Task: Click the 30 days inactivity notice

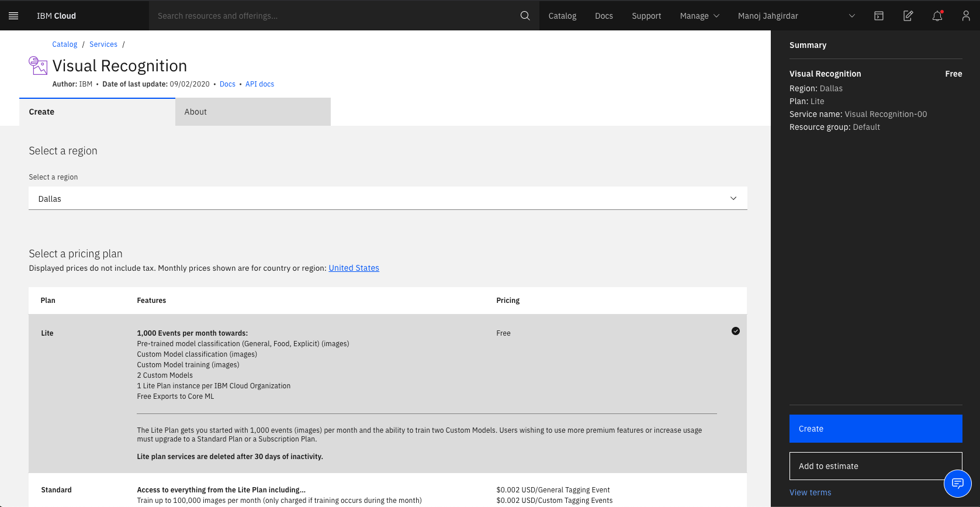Action: click(x=230, y=457)
